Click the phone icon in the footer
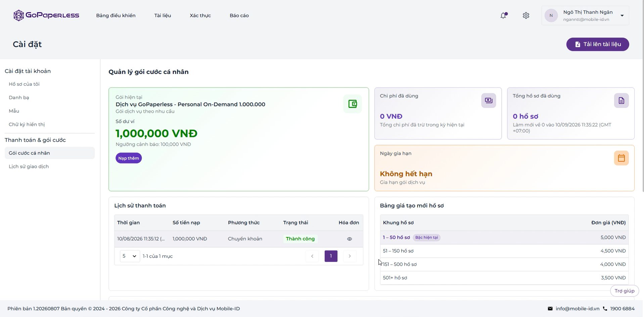 coord(605,309)
